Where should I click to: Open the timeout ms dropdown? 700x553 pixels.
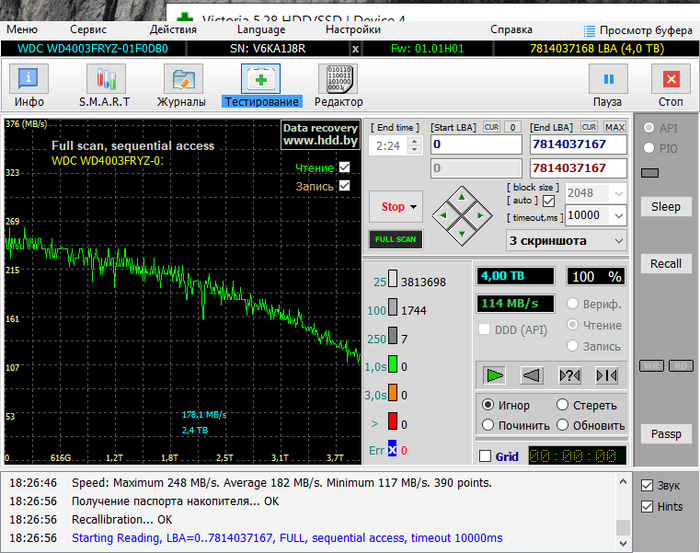click(x=617, y=215)
